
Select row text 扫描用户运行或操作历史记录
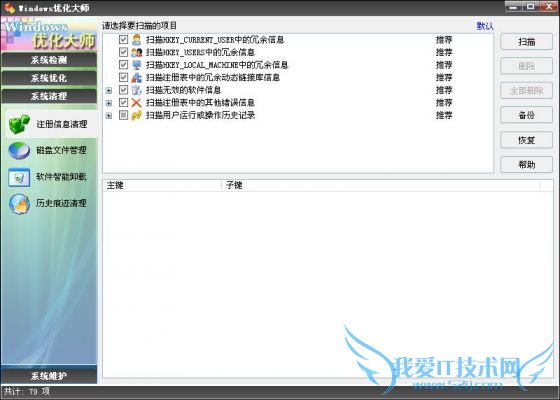click(x=200, y=115)
